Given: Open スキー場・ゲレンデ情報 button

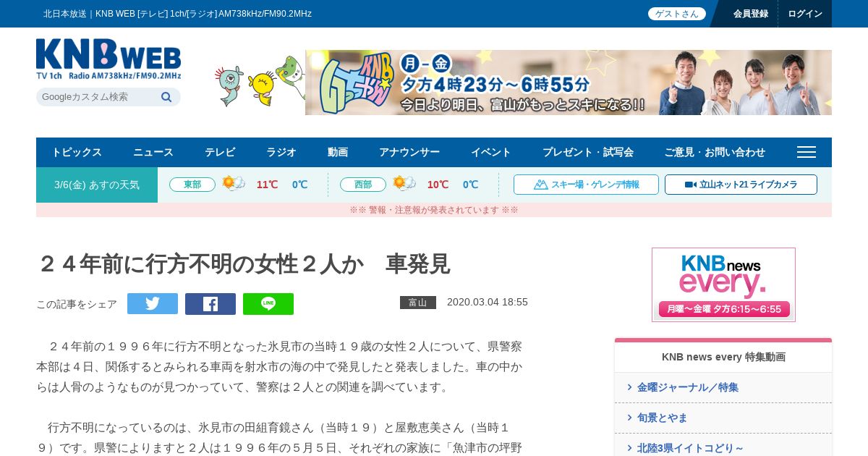Looking at the screenshot, I should [586, 185].
